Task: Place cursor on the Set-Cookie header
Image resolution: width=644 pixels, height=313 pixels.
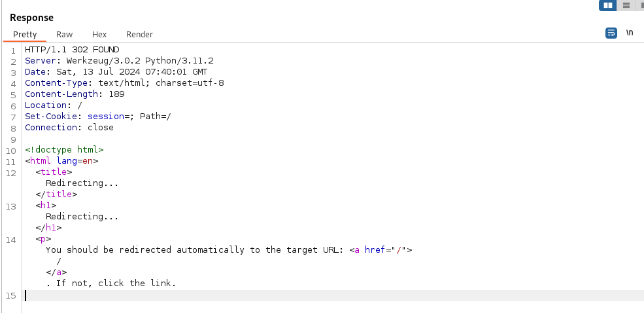Action: [x=97, y=117]
